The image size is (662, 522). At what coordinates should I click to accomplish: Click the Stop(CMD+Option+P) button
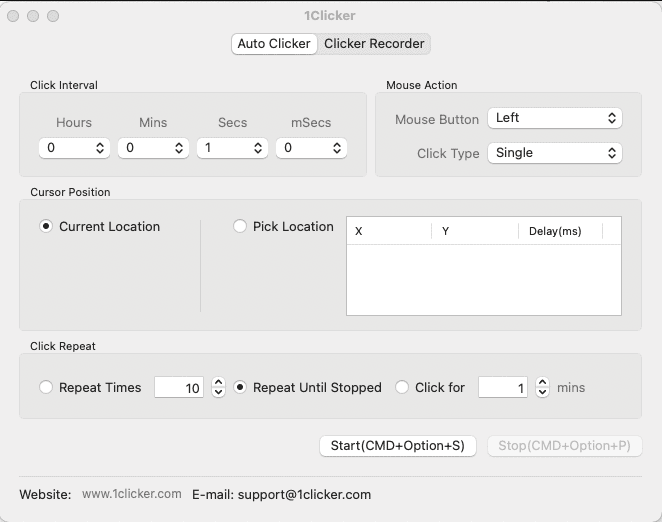[x=564, y=446]
